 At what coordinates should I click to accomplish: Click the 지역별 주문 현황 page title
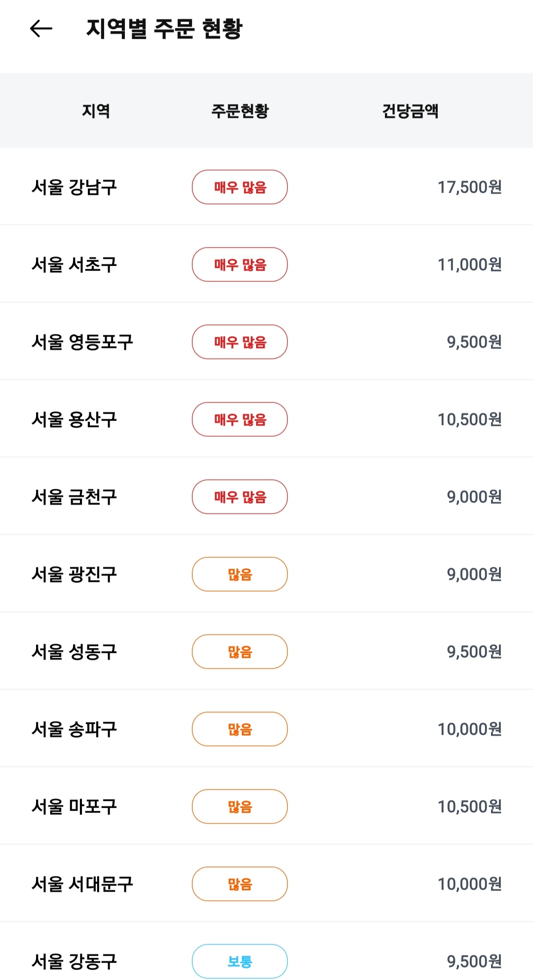tap(164, 29)
